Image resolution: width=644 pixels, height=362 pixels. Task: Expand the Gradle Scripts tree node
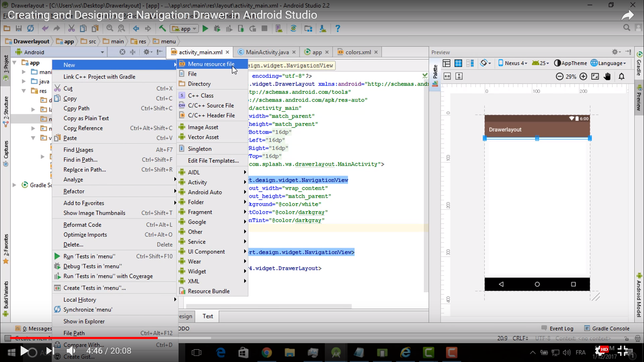(14, 185)
